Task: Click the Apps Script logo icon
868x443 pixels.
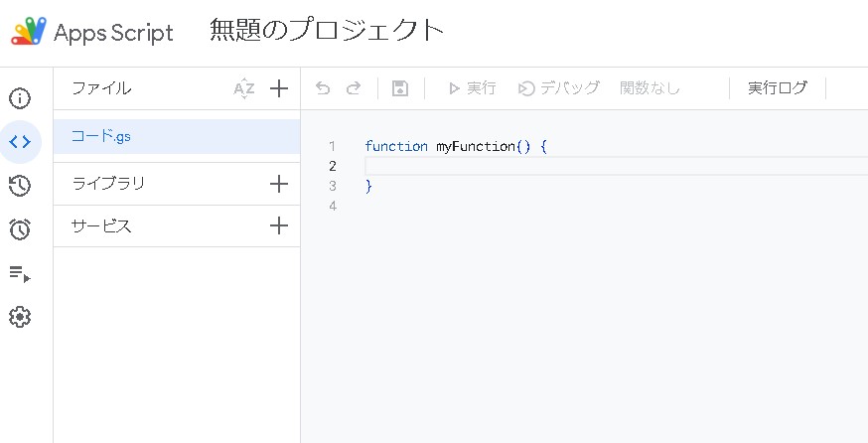Action: coord(28,32)
